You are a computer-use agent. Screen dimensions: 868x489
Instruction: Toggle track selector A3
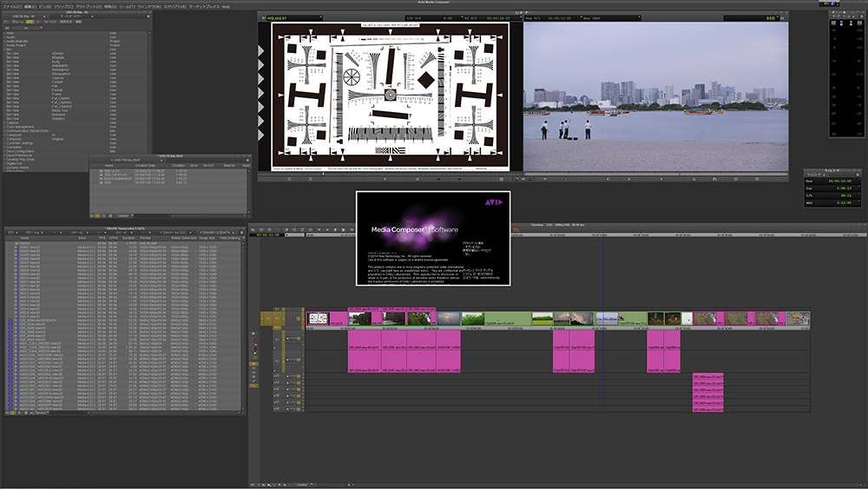(276, 375)
